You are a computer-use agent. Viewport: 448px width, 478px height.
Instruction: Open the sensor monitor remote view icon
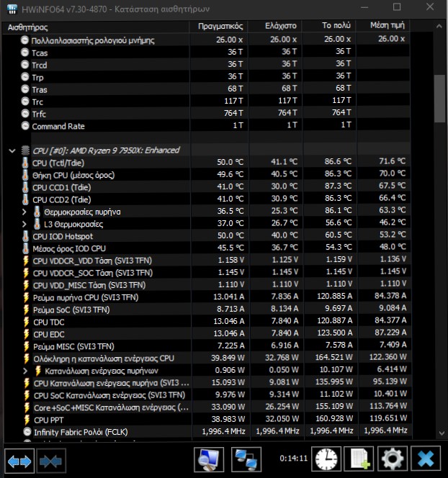tap(209, 460)
